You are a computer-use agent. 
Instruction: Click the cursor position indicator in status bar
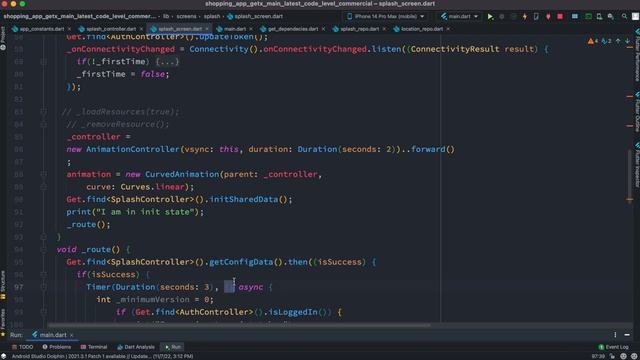pos(598,356)
